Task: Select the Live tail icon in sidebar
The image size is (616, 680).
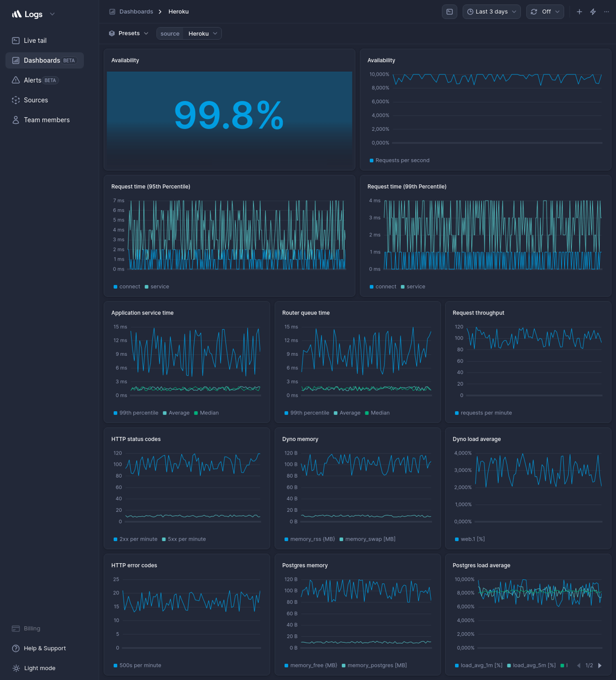Action: (16, 40)
